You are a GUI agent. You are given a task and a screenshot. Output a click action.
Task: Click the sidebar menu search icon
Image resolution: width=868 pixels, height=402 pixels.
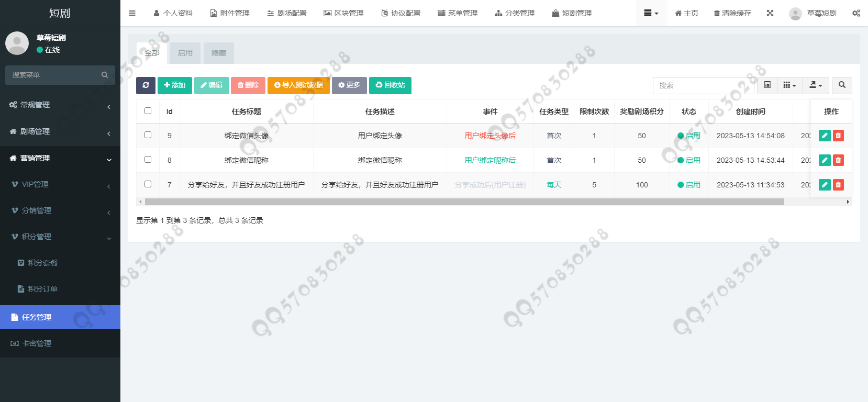105,75
